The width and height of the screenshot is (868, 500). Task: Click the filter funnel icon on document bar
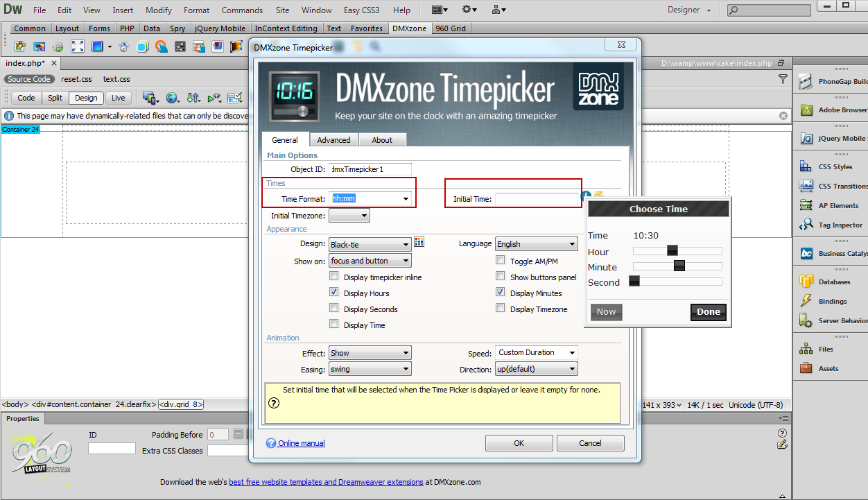click(x=783, y=79)
